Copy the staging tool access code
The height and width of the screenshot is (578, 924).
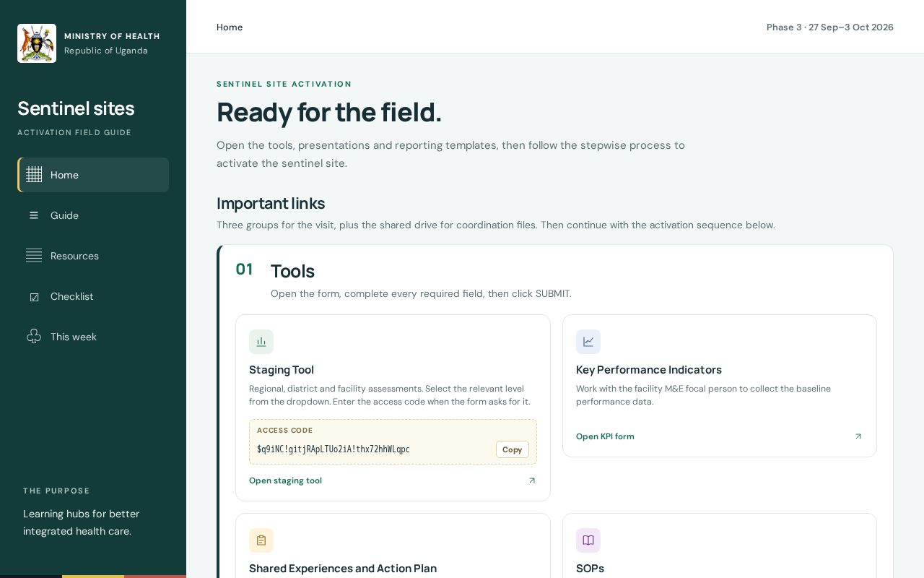click(513, 449)
